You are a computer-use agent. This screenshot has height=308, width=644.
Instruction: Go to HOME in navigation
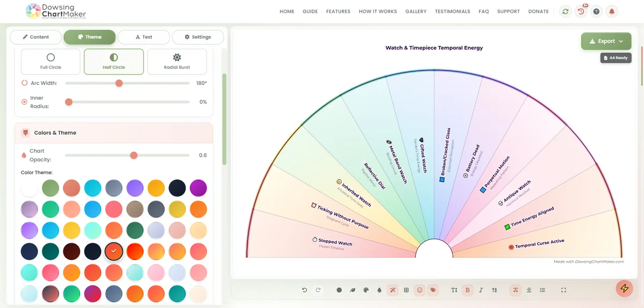click(287, 11)
